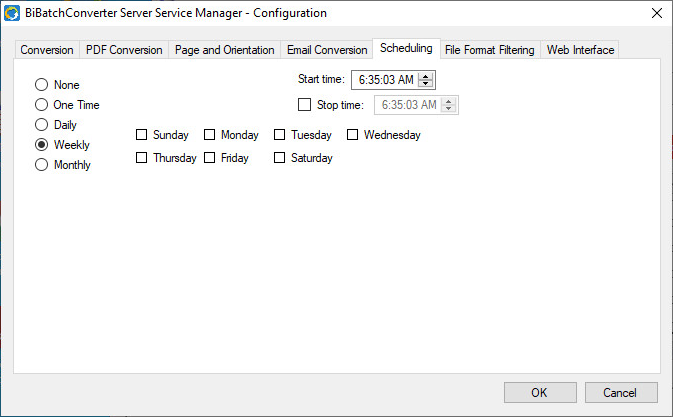Viewport: 673px width, 417px height.
Task: Select the None schedule option
Action: click(x=42, y=85)
